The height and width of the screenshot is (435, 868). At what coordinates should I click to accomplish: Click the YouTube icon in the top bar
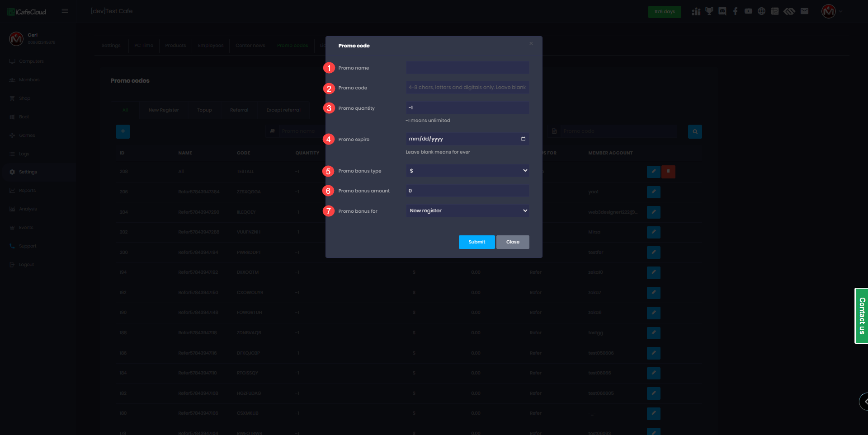(x=749, y=11)
